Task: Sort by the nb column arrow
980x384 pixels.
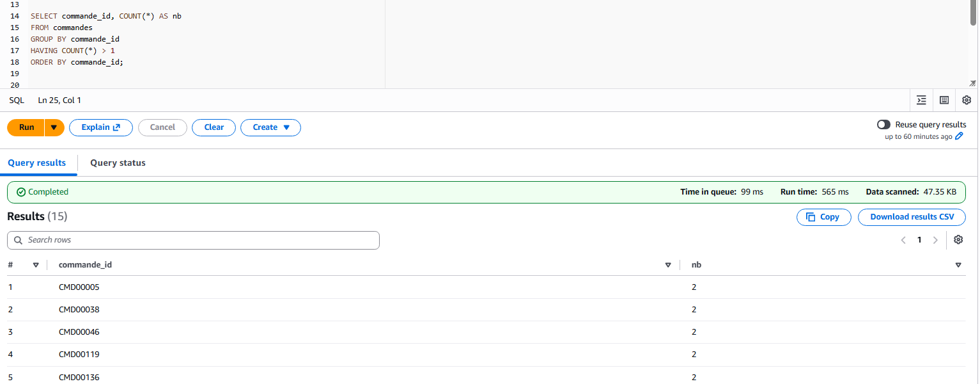Action: (958, 265)
